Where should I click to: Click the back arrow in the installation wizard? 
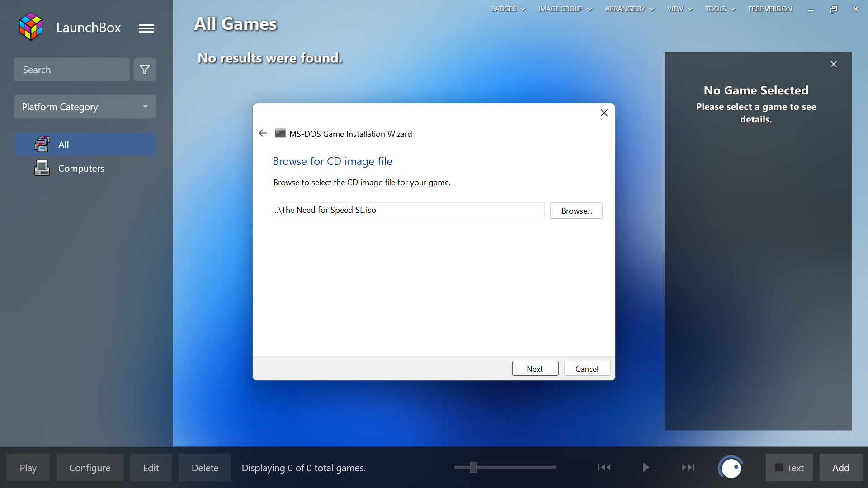263,133
